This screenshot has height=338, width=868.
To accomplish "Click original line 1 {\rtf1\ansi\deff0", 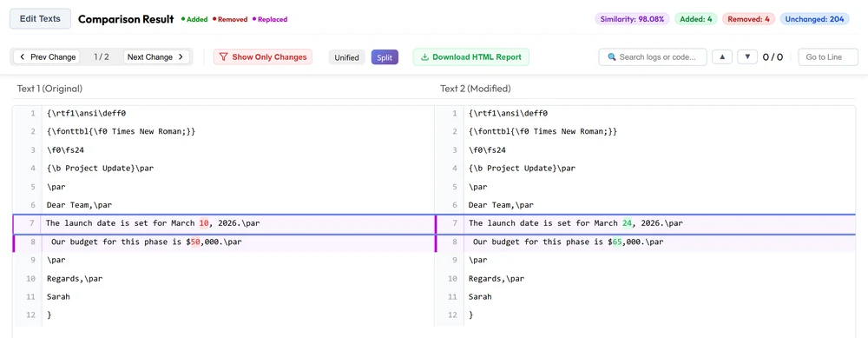I will click(86, 114).
